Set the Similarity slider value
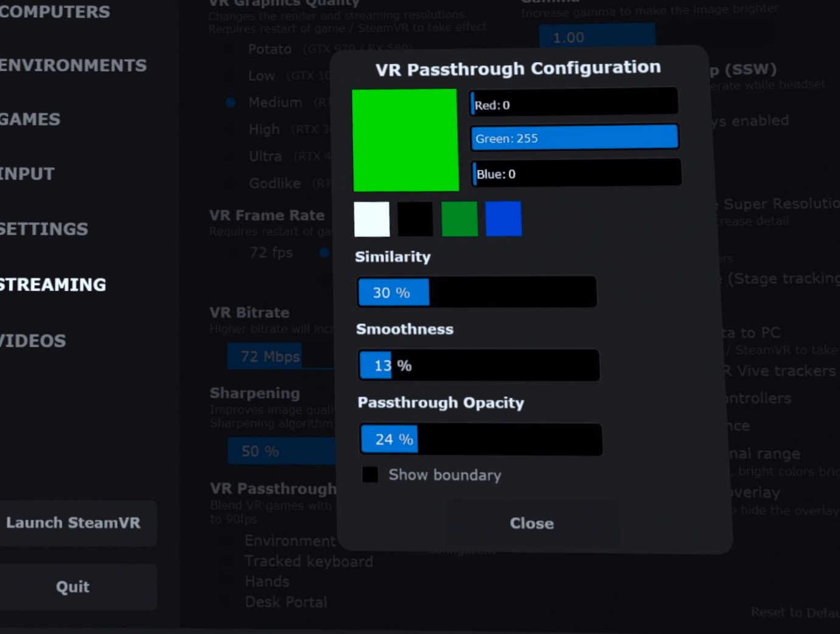840x634 pixels. 477,292
